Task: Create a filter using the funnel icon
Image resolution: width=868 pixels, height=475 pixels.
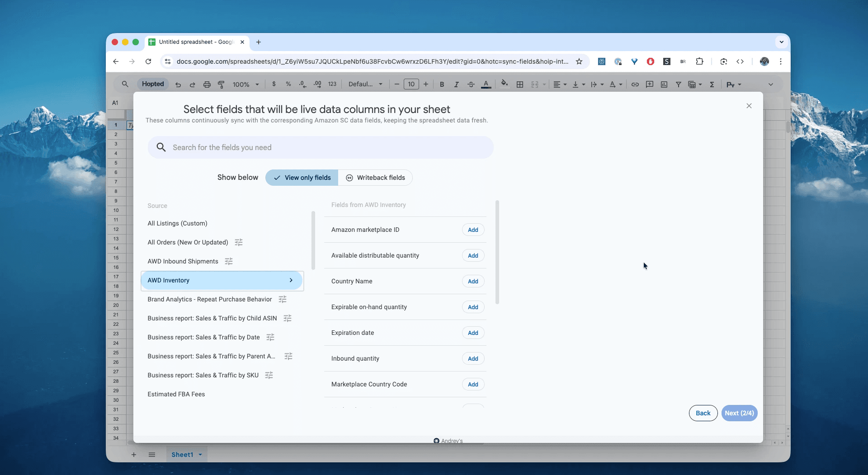Action: click(678, 85)
